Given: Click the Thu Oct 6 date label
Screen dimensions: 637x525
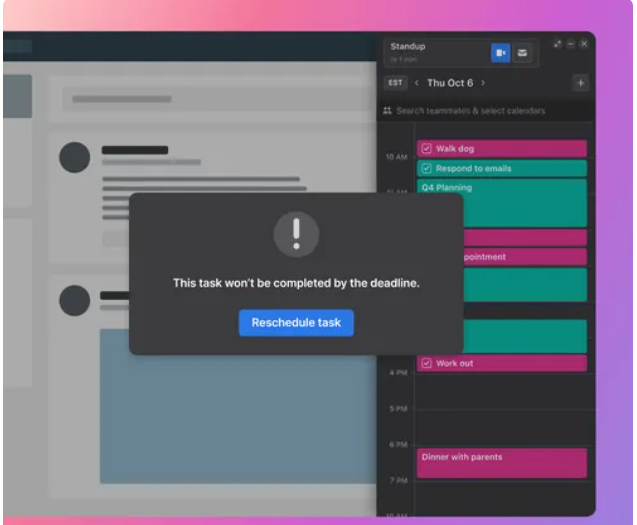Looking at the screenshot, I should [450, 83].
